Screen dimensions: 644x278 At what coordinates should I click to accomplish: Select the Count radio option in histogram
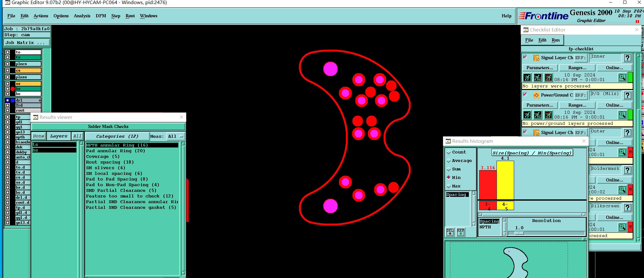point(449,152)
